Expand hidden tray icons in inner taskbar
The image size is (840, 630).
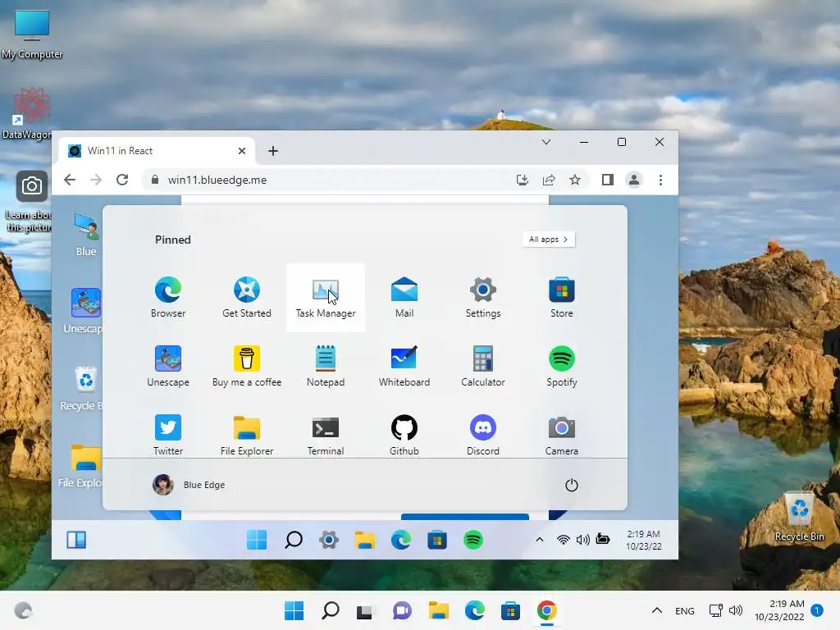(540, 540)
